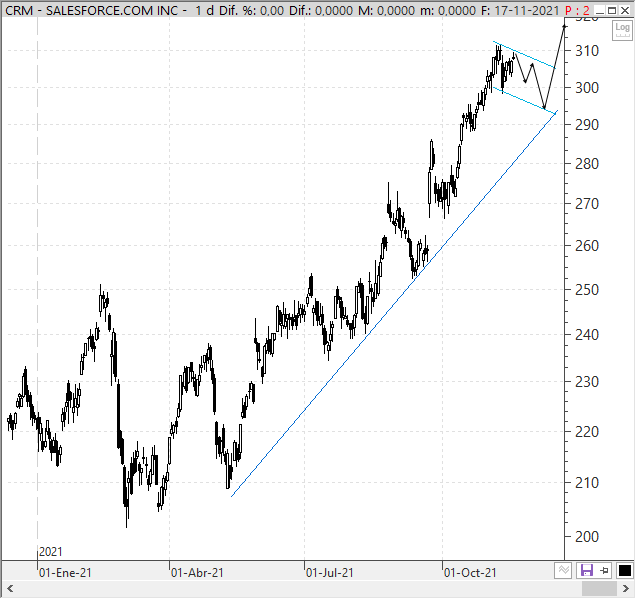This screenshot has width=636, height=599.
Task: Click the 280 price axis label
Action: click(587, 164)
